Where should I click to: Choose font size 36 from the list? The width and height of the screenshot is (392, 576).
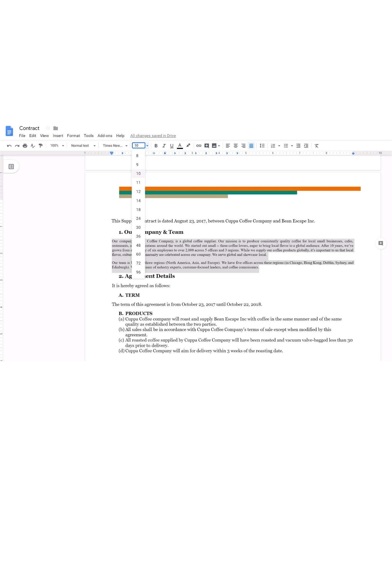coord(138,236)
